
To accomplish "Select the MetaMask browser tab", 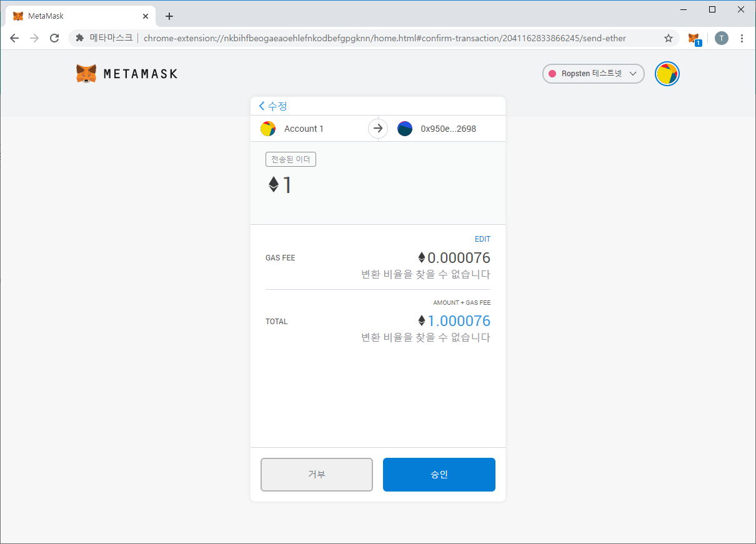I will 81,16.
